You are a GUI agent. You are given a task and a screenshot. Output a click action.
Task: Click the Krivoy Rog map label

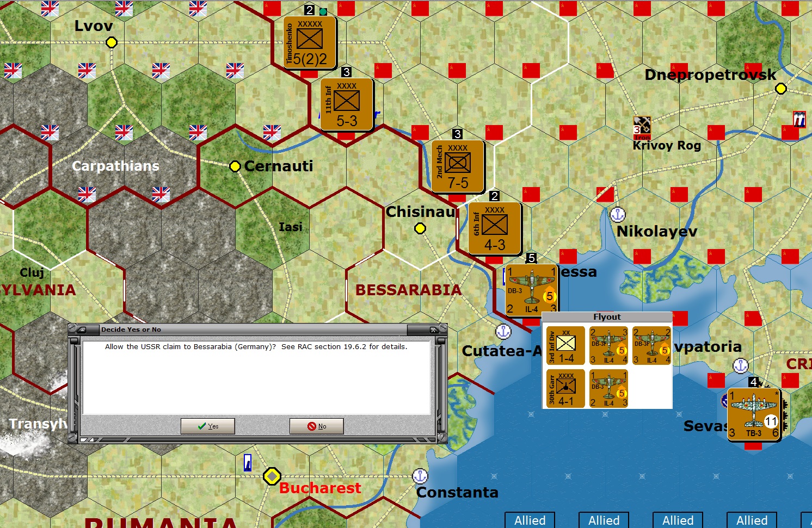[667, 146]
